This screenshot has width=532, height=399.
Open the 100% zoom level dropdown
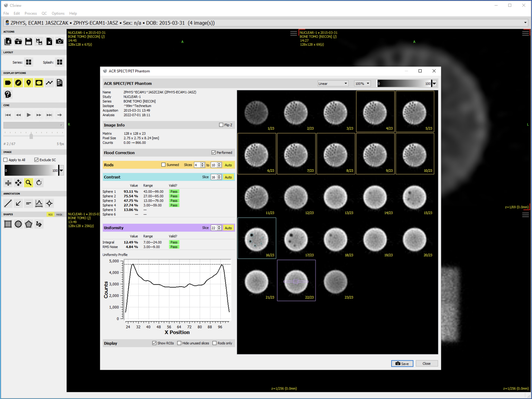pos(362,83)
